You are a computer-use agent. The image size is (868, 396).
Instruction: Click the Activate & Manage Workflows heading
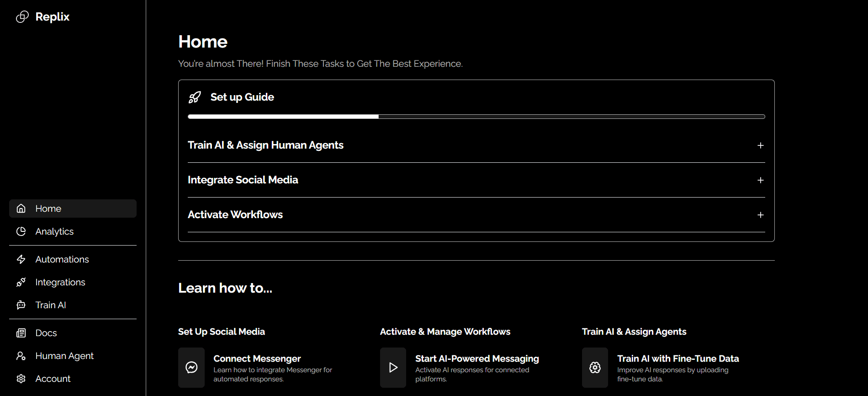(445, 332)
